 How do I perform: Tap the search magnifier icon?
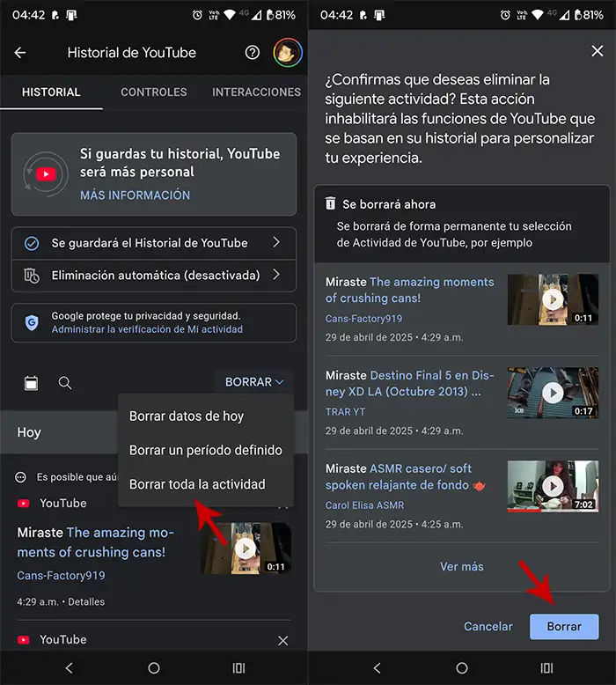pyautogui.click(x=65, y=382)
